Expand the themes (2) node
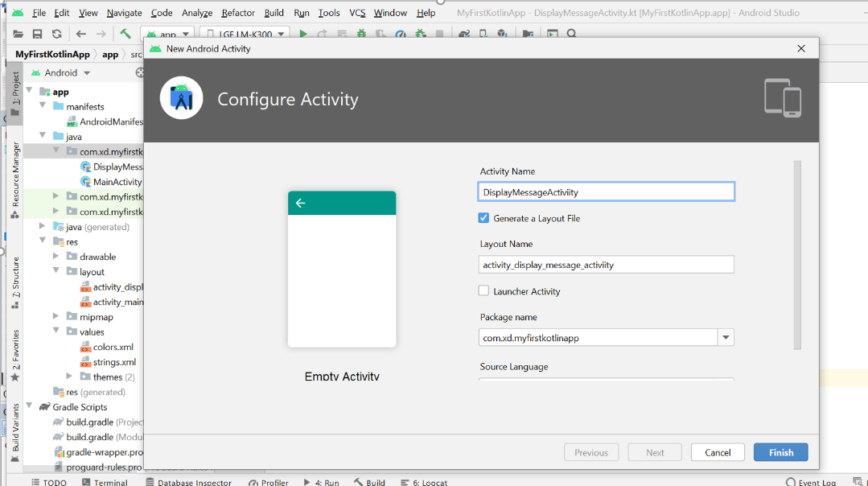Image resolution: width=868 pixels, height=486 pixels. tap(69, 377)
